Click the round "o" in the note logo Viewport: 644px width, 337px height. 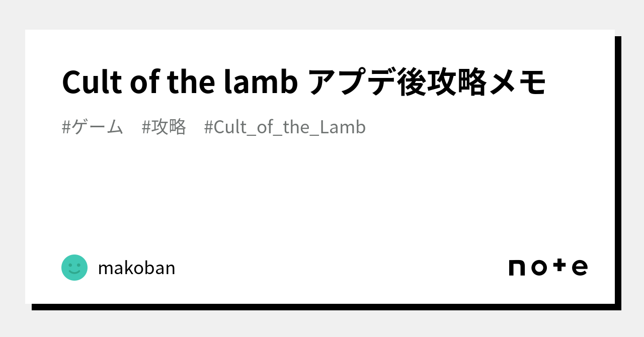538,268
